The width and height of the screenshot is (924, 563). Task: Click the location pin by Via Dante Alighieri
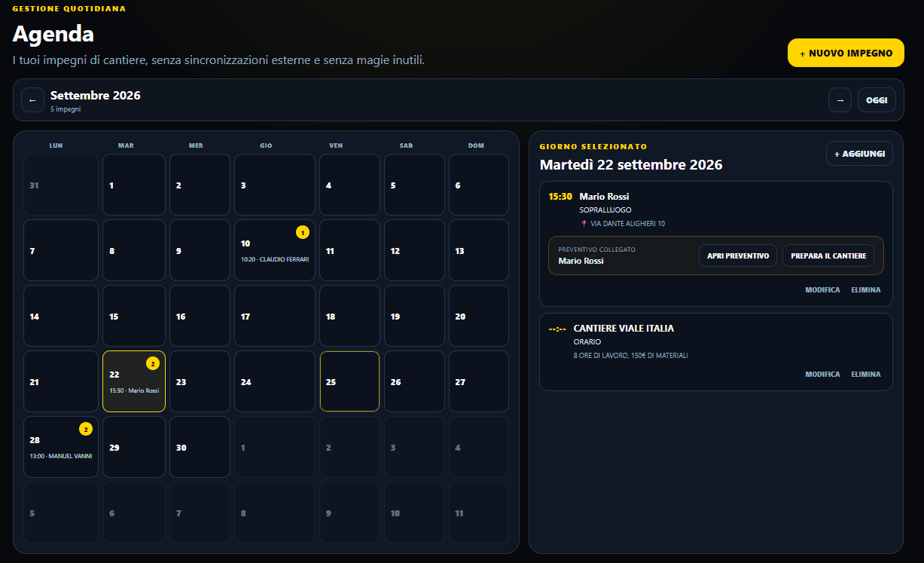(584, 224)
